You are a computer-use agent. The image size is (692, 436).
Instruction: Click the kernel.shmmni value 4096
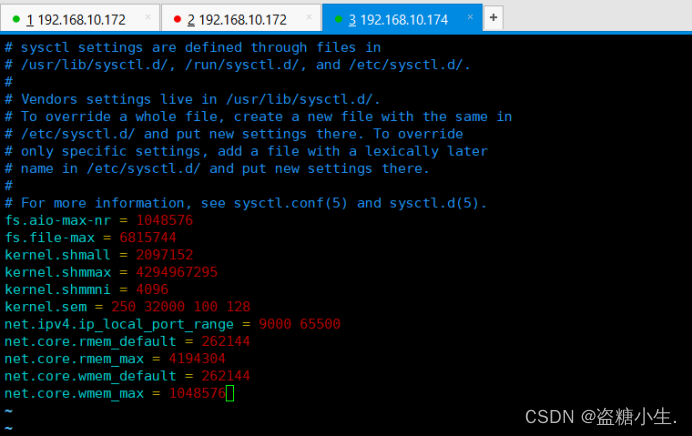152,289
